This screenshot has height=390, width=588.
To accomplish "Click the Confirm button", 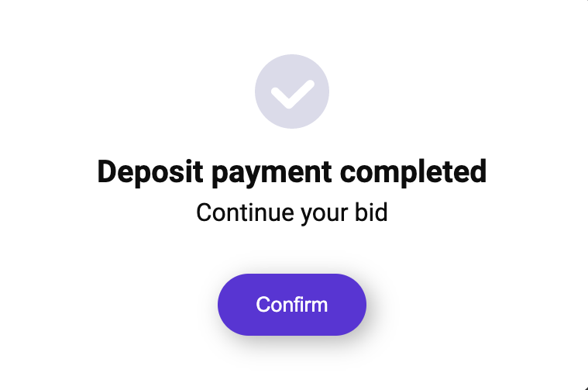I will click(x=292, y=305).
